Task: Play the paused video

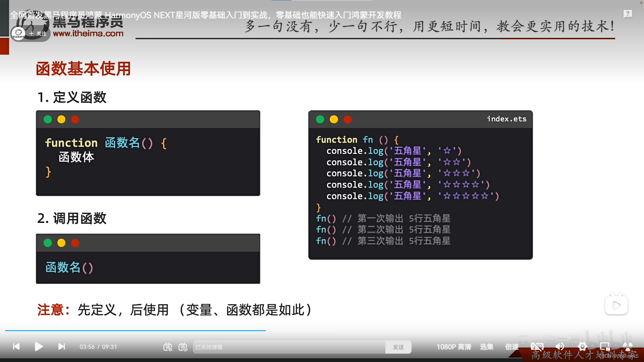Action: click(39, 347)
